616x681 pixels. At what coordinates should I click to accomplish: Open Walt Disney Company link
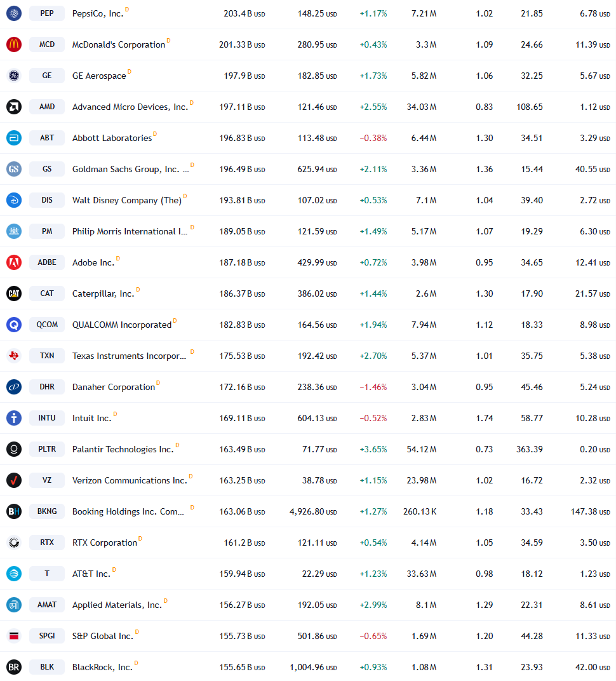(x=127, y=201)
